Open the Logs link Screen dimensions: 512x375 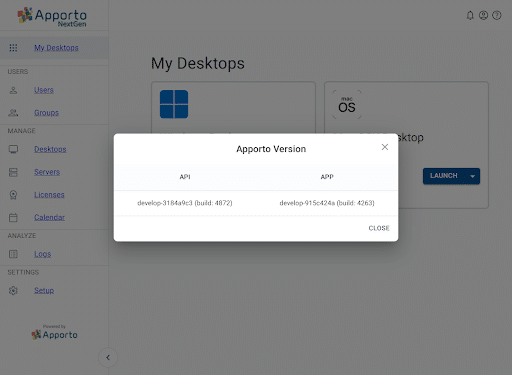[x=43, y=254]
